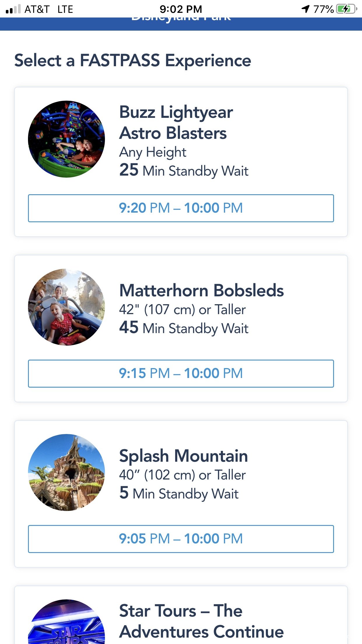
Task: Open the Buzz Lightyear Astro Blasters title
Action: (x=176, y=123)
